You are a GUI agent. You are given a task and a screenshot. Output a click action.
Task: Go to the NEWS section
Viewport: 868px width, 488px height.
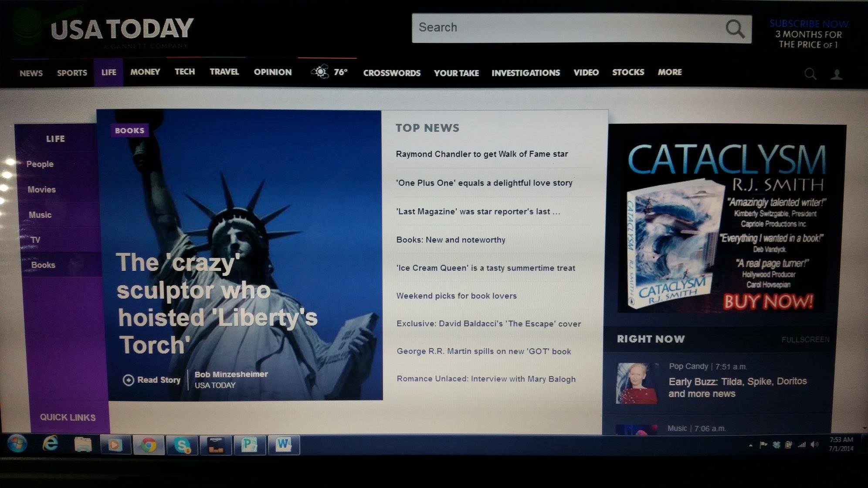tap(31, 73)
